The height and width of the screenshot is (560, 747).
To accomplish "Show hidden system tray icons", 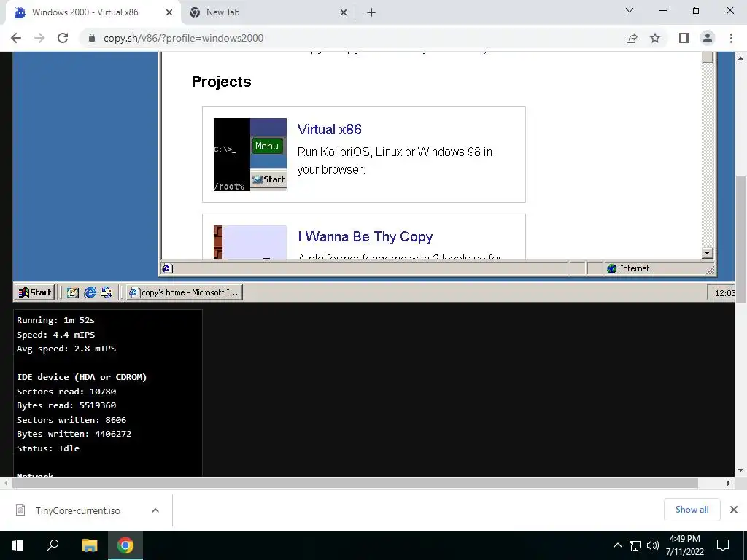I will pos(617,545).
